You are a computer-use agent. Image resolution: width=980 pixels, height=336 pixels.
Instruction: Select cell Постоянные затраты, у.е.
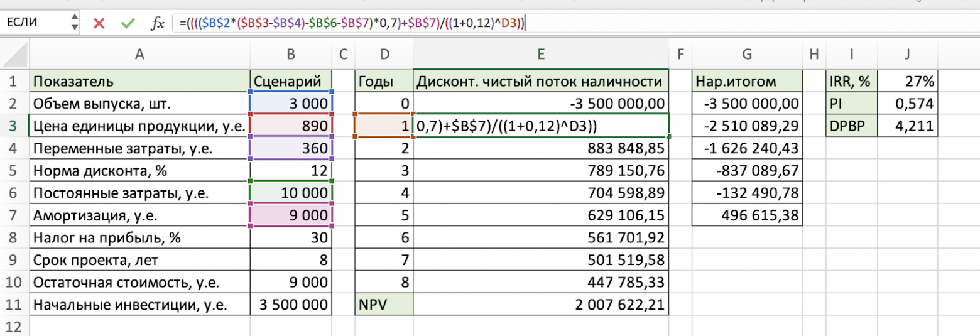(139, 193)
